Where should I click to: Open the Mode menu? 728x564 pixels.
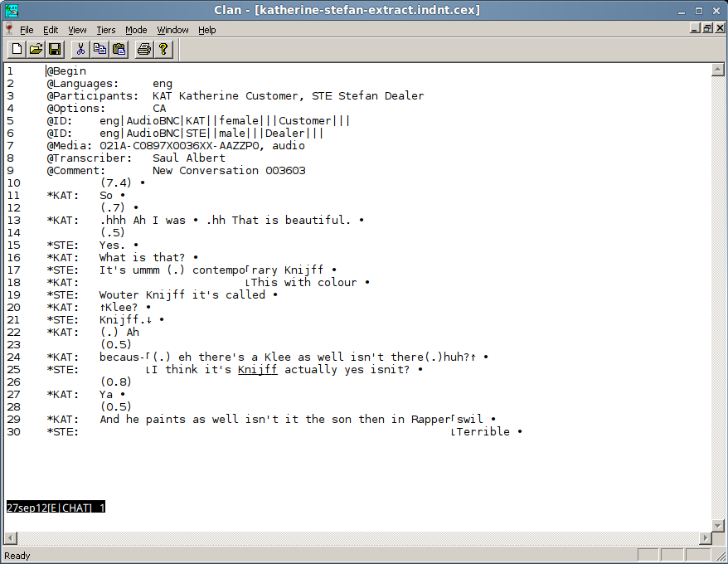(x=136, y=30)
